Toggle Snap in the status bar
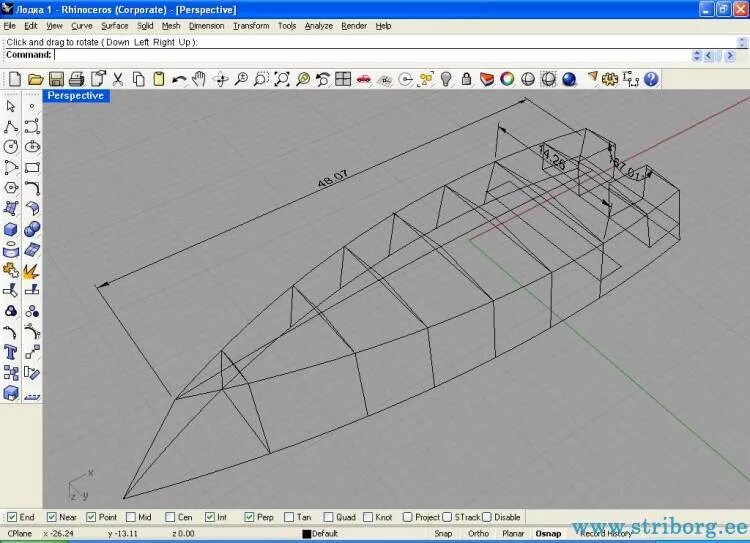 (443, 533)
